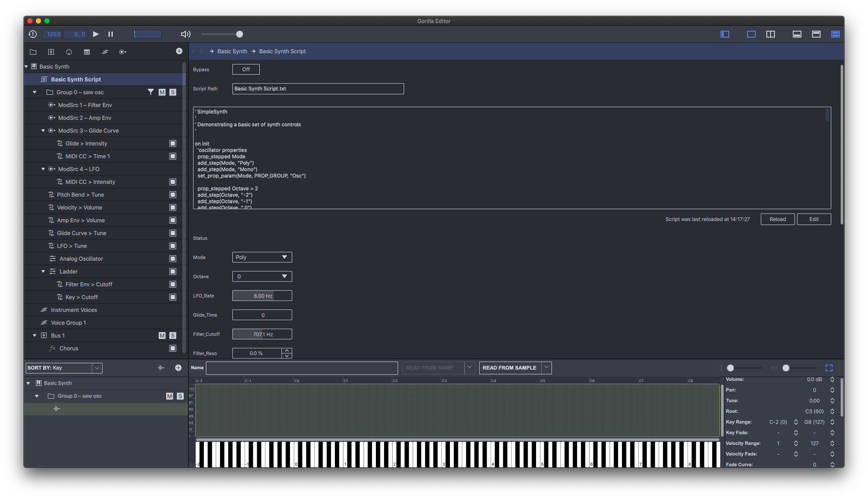Select Instrument Voices in tree

tap(105, 310)
